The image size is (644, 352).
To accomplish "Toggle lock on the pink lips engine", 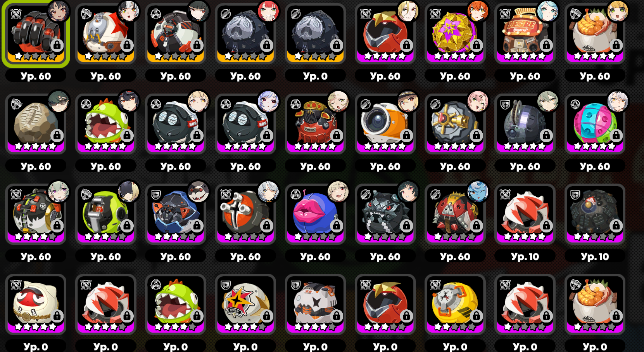I will (x=337, y=225).
